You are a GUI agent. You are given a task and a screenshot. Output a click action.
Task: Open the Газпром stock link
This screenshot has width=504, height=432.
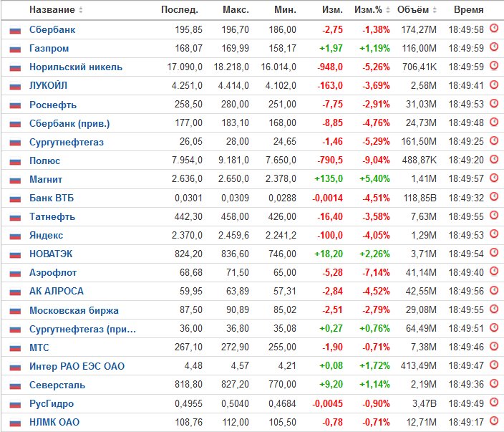(x=49, y=49)
